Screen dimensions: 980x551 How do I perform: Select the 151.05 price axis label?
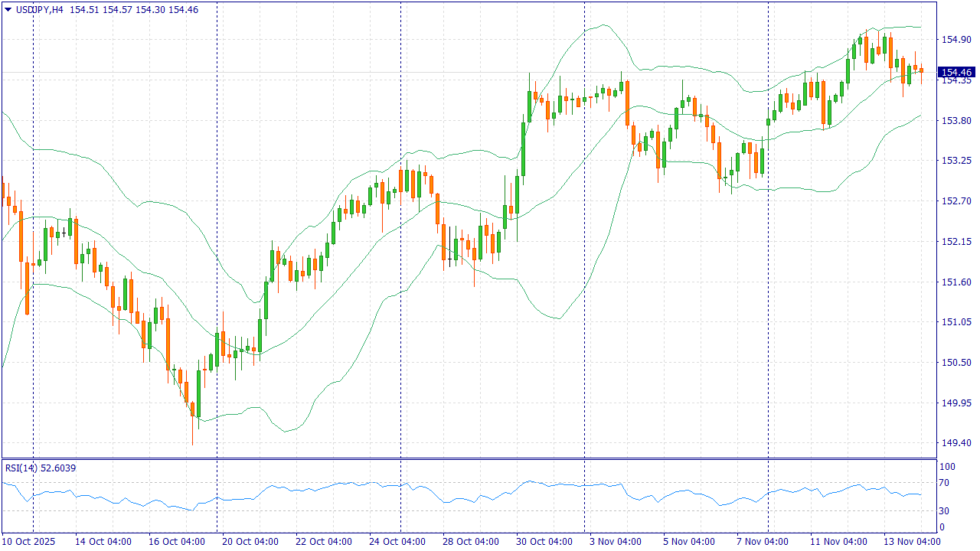point(955,322)
